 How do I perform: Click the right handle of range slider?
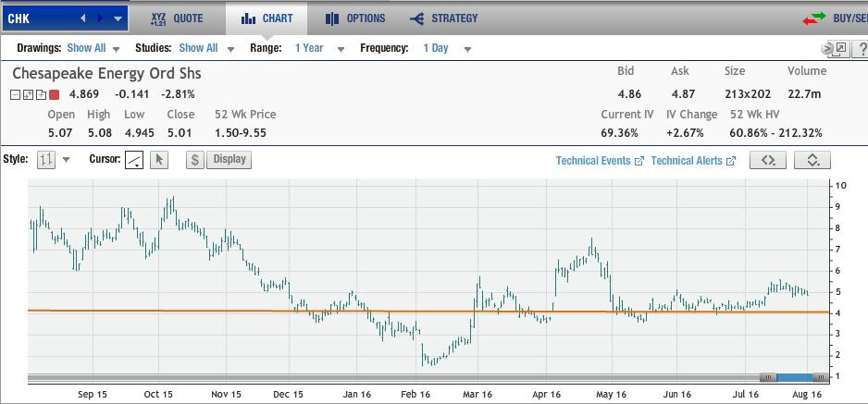click(822, 377)
